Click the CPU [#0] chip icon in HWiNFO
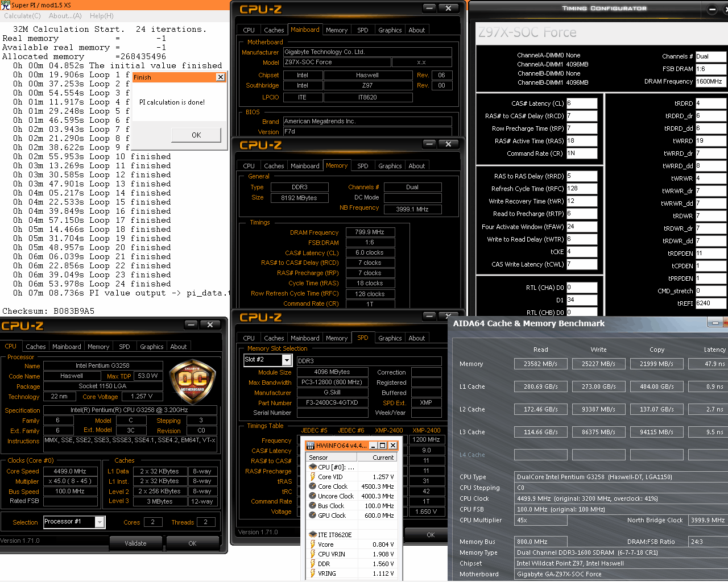The height and width of the screenshot is (582, 728). pyautogui.click(x=312, y=467)
